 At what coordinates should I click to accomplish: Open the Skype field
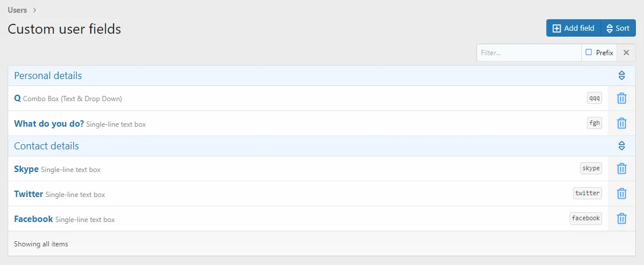26,169
